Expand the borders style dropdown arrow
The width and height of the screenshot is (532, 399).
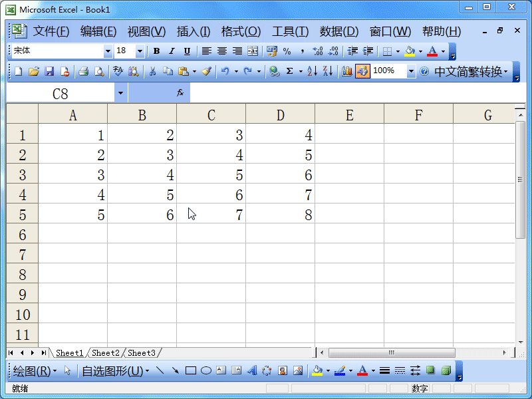(x=398, y=51)
